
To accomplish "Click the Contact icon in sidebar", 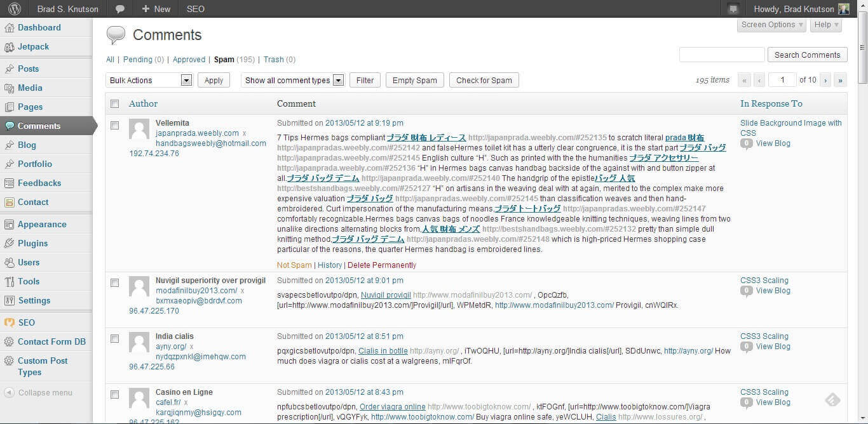I will click(x=9, y=202).
